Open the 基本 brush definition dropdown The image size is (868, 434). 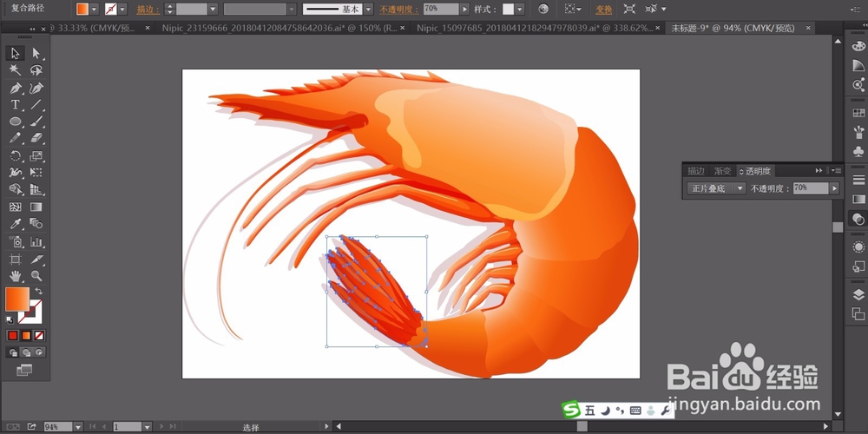pyautogui.click(x=367, y=9)
